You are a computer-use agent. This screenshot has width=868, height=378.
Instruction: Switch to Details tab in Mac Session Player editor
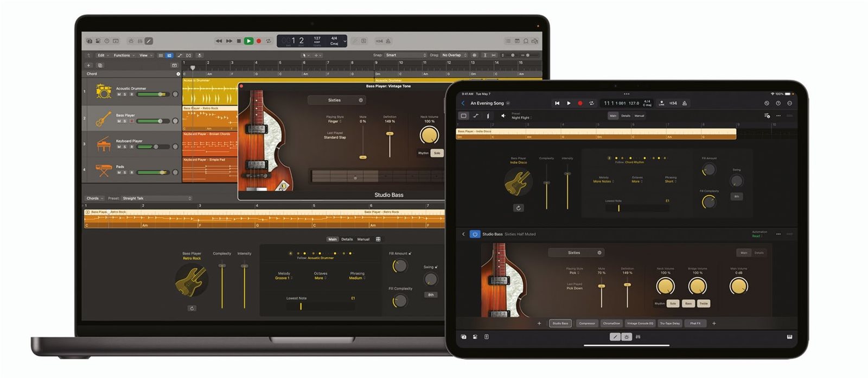pos(347,239)
